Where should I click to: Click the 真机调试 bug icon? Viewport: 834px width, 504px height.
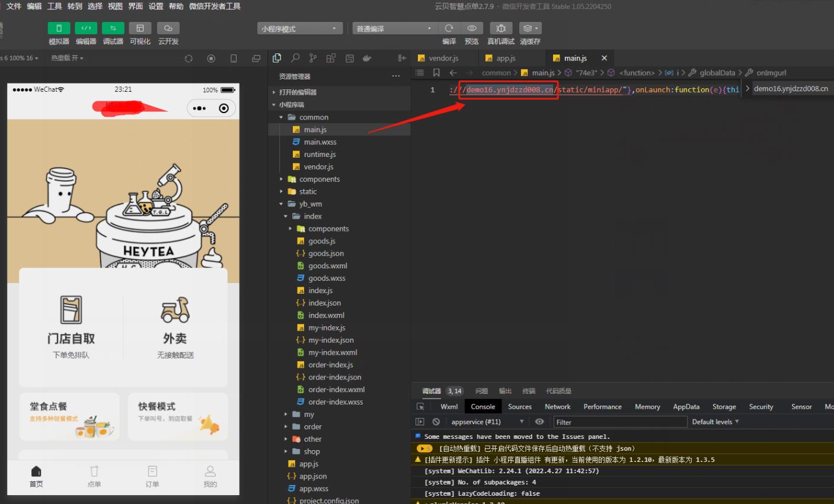(x=501, y=28)
